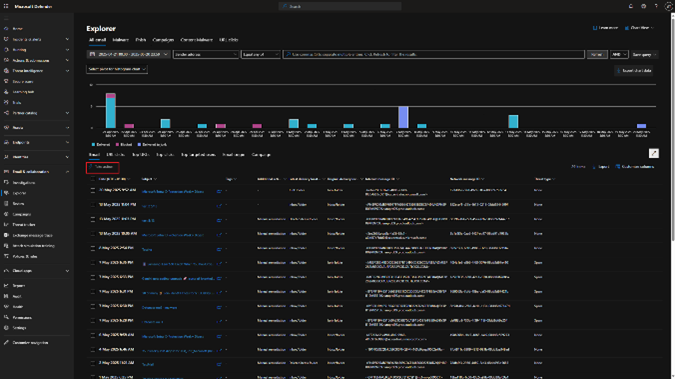The image size is (675, 379).
Task: Expand Cloud apps section
Action: pos(67,271)
